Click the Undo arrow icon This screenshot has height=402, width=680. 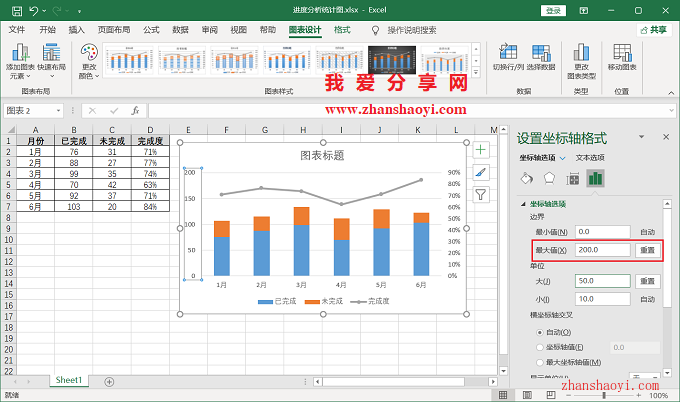(x=34, y=10)
